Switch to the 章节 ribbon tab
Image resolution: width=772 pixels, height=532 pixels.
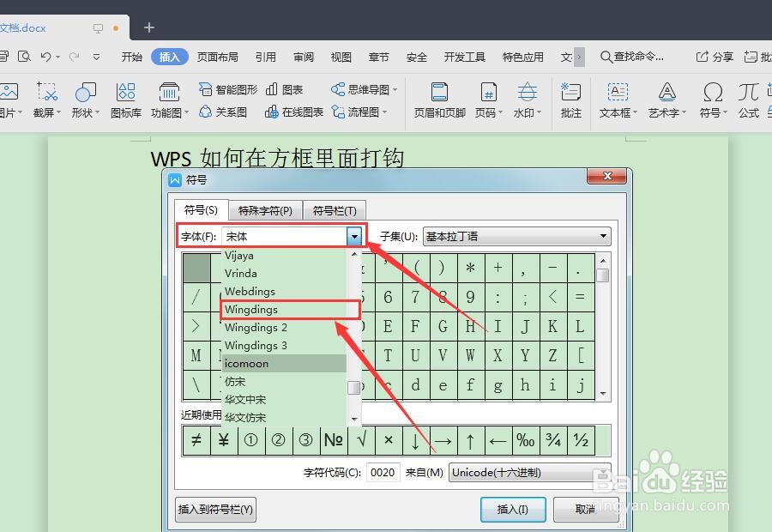(378, 57)
